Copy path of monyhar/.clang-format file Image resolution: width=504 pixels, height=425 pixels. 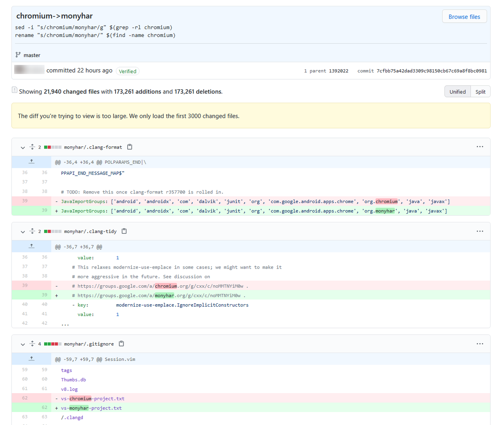tap(130, 147)
